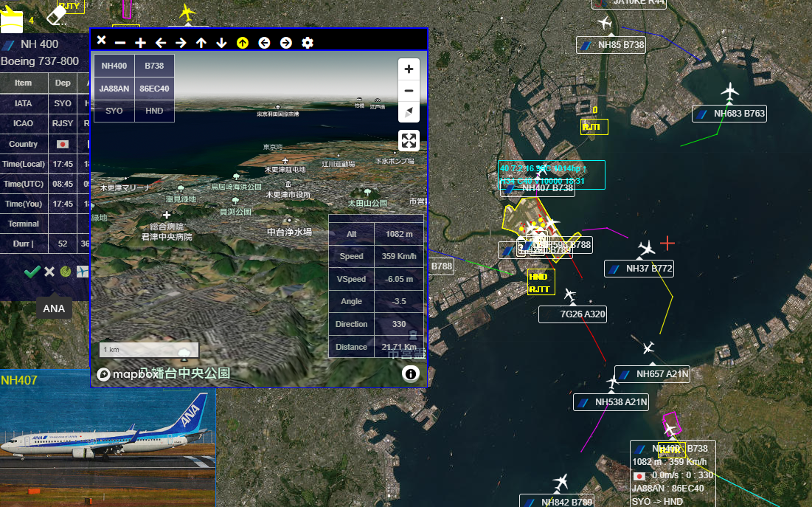812x507 pixels.
Task: Click Time(Local) departure value 17:45
Action: 63,164
